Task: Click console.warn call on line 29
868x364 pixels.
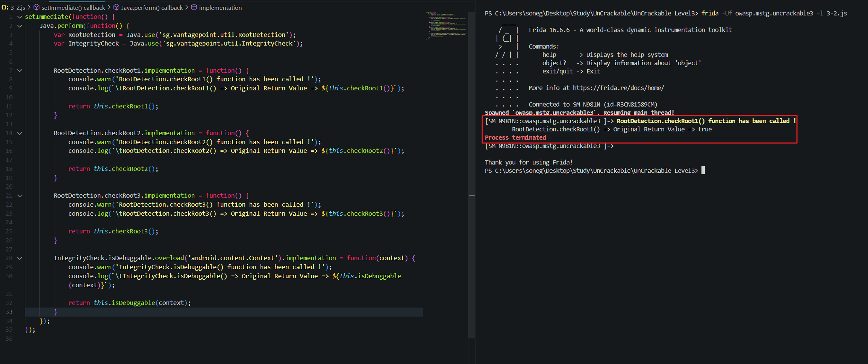Action: coord(200,267)
